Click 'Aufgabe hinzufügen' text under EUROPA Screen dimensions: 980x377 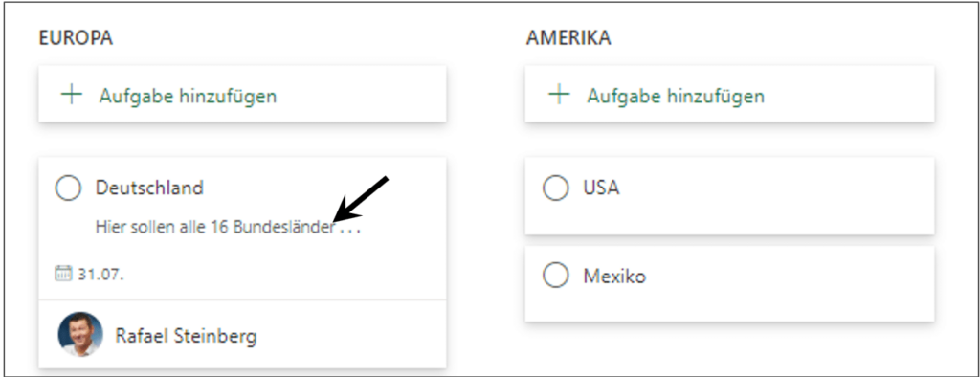tap(188, 97)
